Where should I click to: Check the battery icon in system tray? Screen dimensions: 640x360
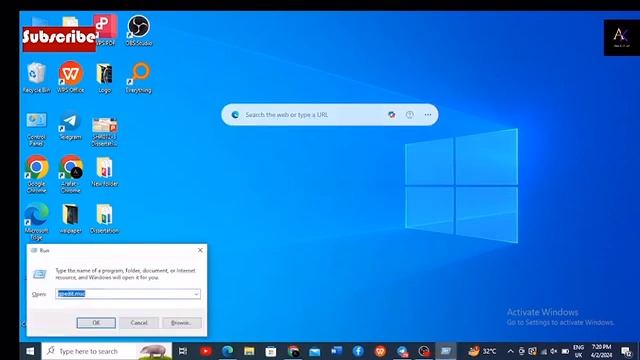pyautogui.click(x=565, y=351)
